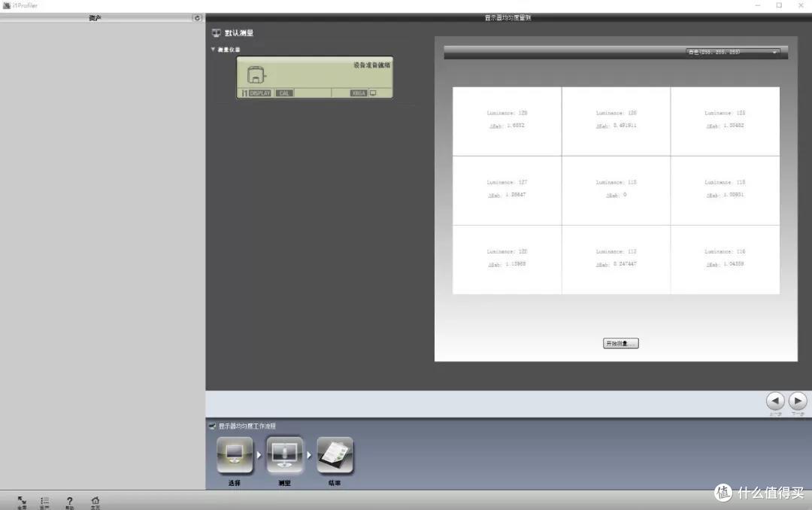Click the 资产 panel title
Image resolution: width=812 pixels, height=510 pixels.
point(95,18)
